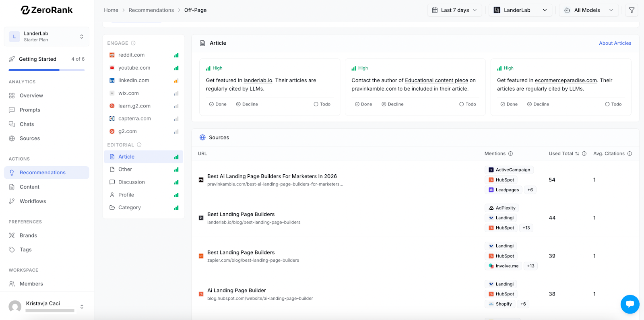Expand the +13 mentions in the zapier row
644x320 pixels.
pyautogui.click(x=530, y=266)
